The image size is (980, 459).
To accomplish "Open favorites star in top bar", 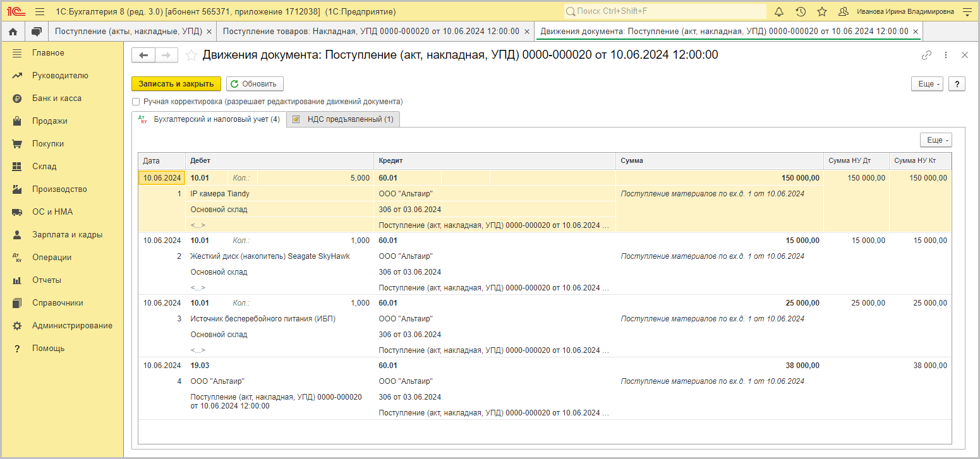I will click(x=822, y=11).
